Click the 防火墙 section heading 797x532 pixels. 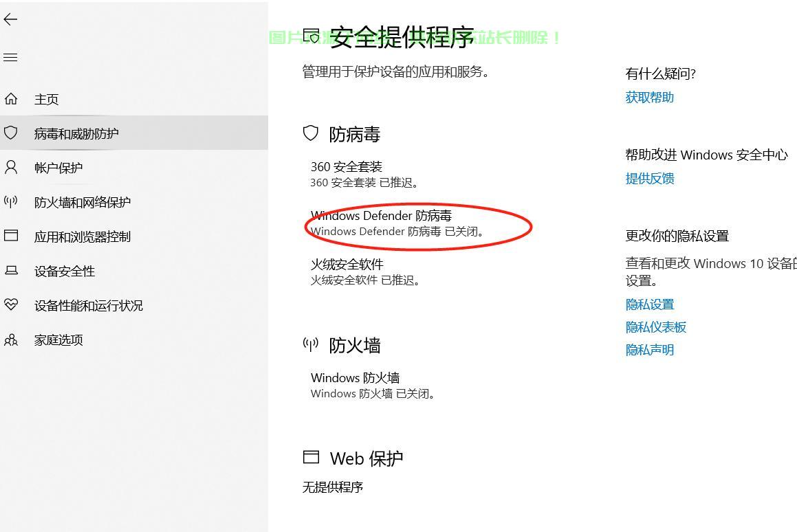point(354,346)
